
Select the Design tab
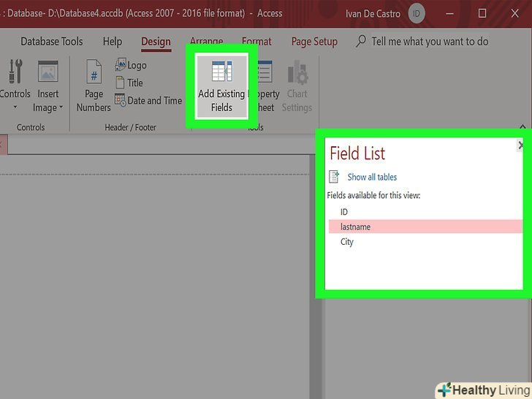[x=156, y=42]
